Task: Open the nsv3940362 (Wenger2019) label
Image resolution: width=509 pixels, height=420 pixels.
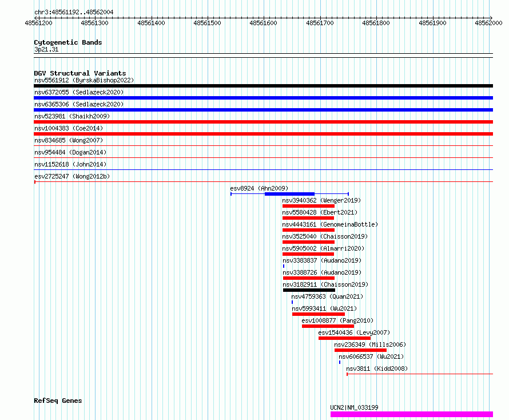Action: 321,200
